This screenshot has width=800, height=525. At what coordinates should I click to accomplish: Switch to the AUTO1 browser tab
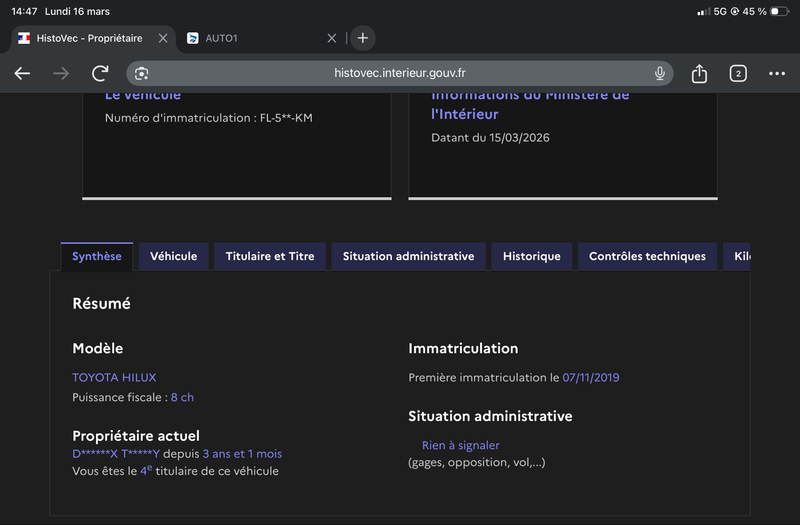(250, 38)
